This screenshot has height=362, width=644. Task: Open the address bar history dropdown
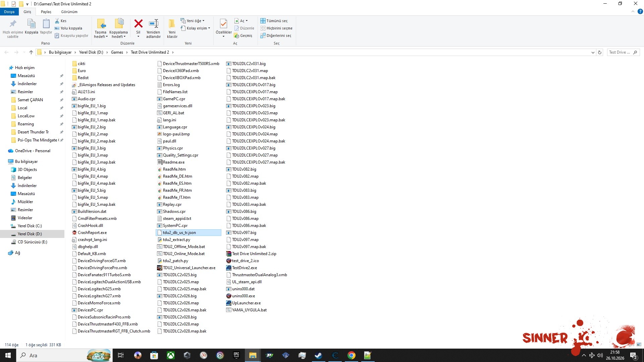pyautogui.click(x=593, y=52)
